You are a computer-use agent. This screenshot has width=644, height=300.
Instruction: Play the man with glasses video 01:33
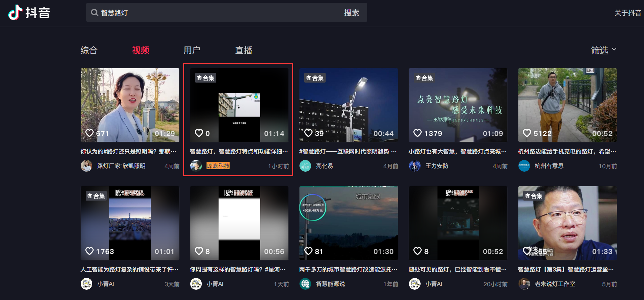coord(568,223)
